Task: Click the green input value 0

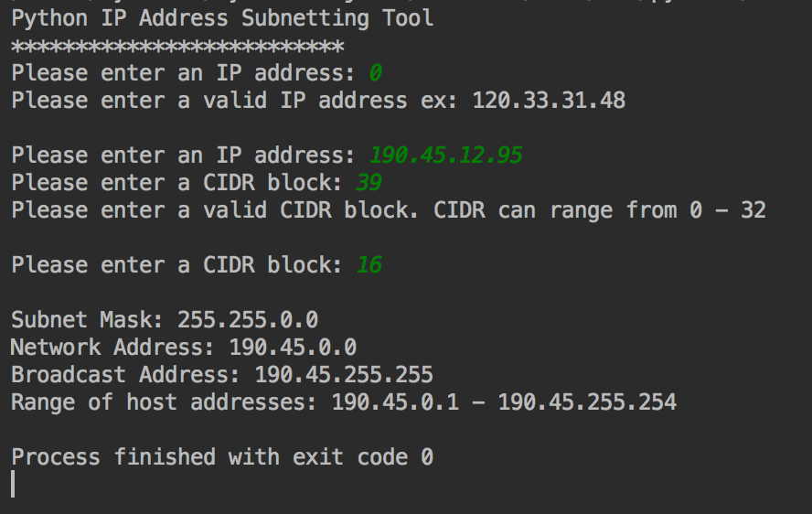Action: click(x=376, y=73)
